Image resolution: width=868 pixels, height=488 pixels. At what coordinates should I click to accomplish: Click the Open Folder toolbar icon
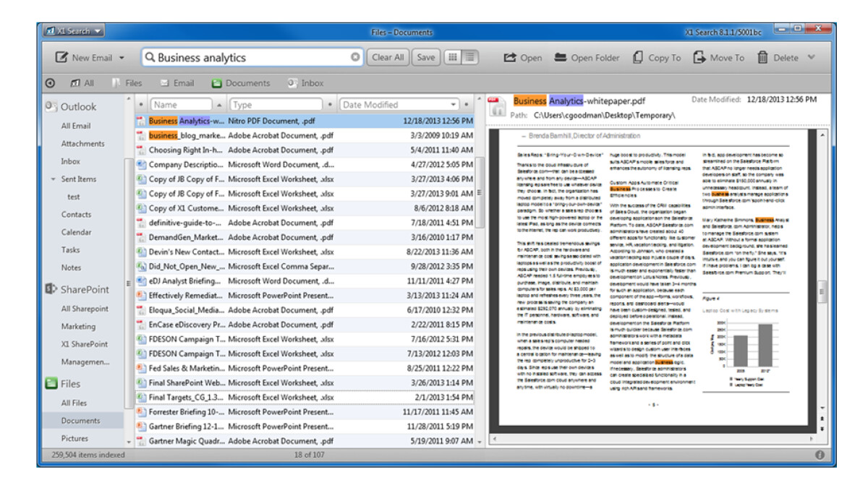(x=561, y=58)
